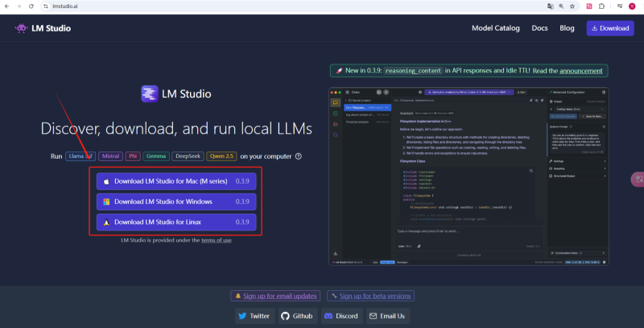644x328 pixels.
Task: Open the Twitter social link
Action: pos(254,316)
